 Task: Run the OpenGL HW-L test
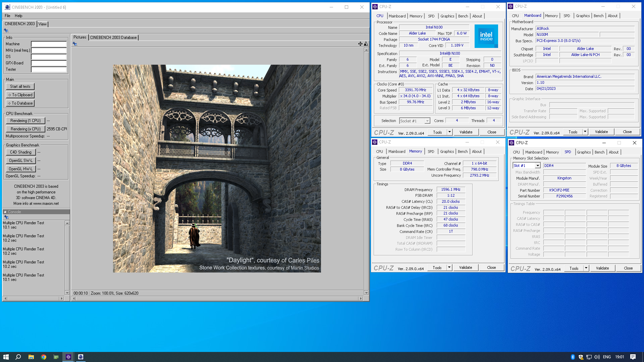click(21, 169)
